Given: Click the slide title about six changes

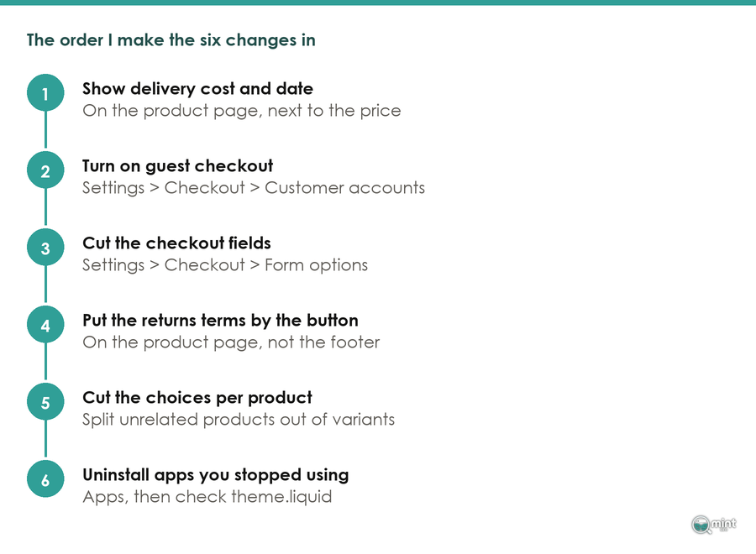Looking at the screenshot, I should (171, 40).
